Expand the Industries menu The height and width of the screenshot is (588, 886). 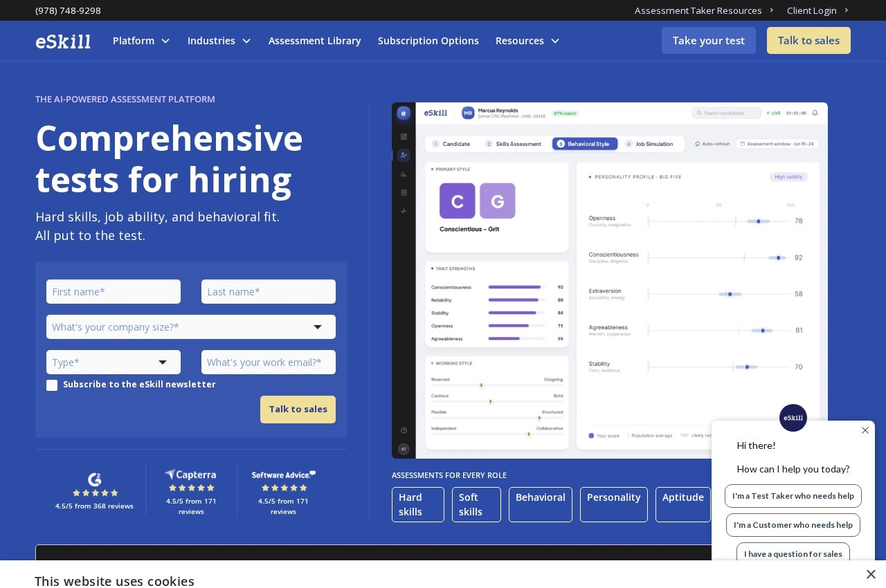(x=219, y=41)
